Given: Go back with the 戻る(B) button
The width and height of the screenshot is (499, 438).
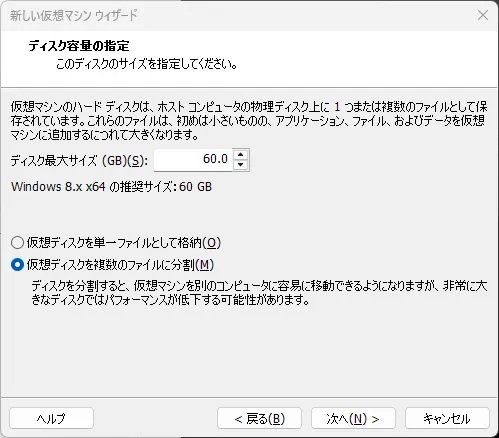Looking at the screenshot, I should 259,418.
